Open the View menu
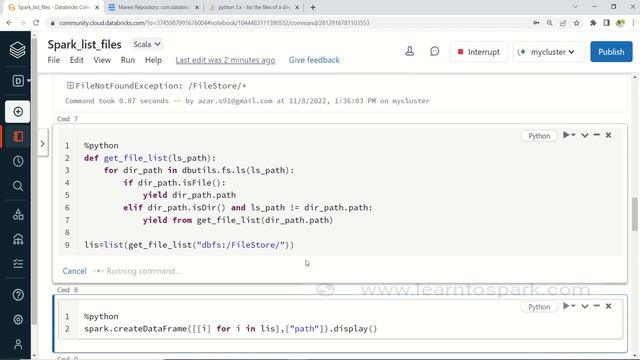This screenshot has height=360, width=640. pyautogui.click(x=102, y=60)
